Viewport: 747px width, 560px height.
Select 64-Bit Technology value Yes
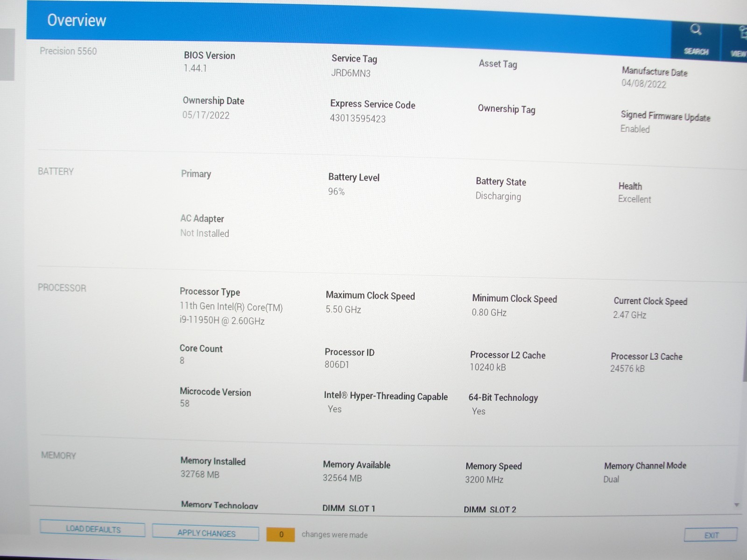click(479, 411)
